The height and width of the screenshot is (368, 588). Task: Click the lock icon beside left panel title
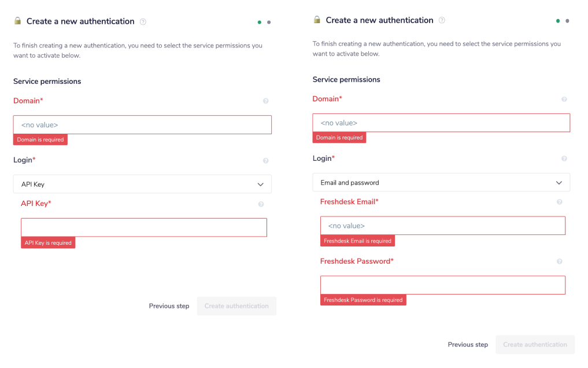(x=16, y=21)
